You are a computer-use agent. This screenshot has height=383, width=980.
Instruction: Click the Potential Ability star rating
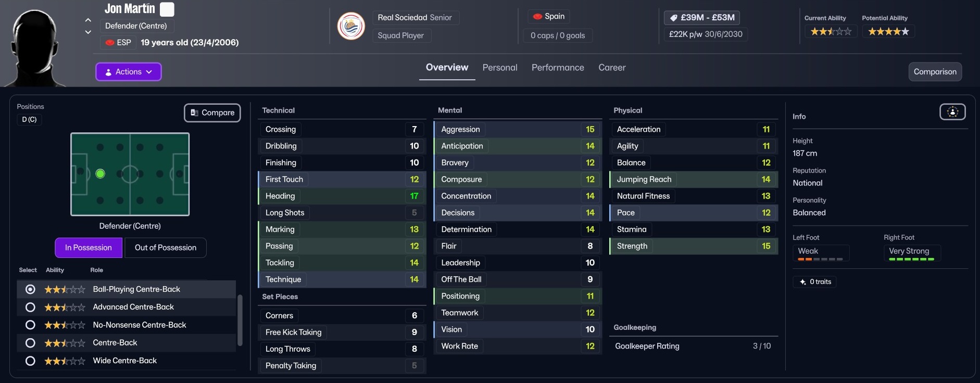click(x=888, y=32)
